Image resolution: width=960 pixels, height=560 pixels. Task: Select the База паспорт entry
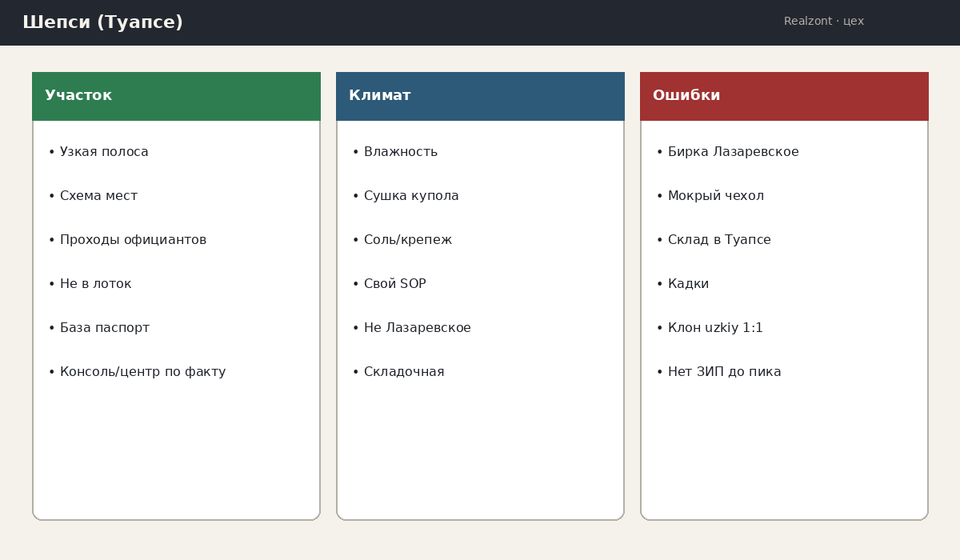pyautogui.click(x=98, y=328)
